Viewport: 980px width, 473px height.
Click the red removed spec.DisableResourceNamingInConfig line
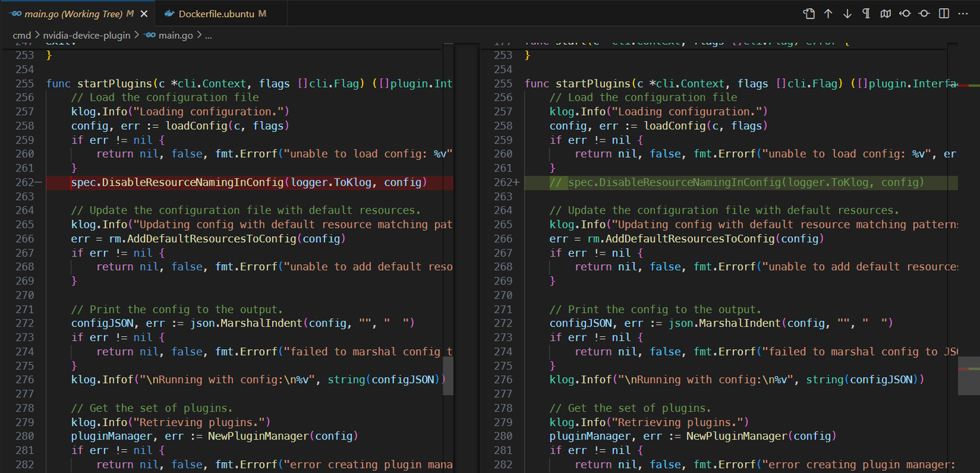249,182
